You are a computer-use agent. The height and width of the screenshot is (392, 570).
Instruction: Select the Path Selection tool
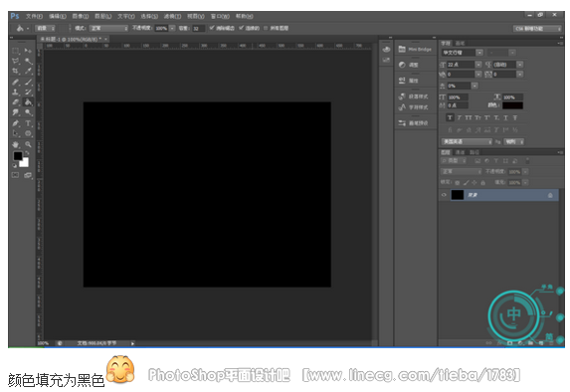16,133
